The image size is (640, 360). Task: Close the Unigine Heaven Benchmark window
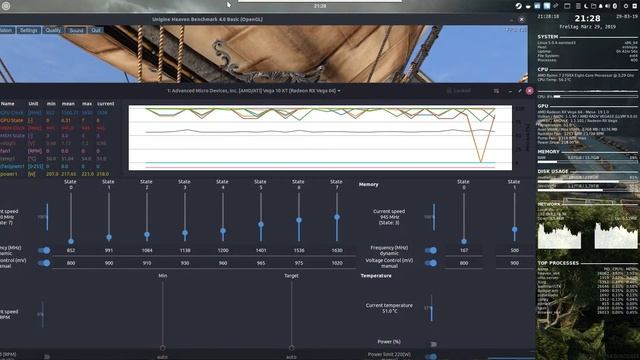521,19
